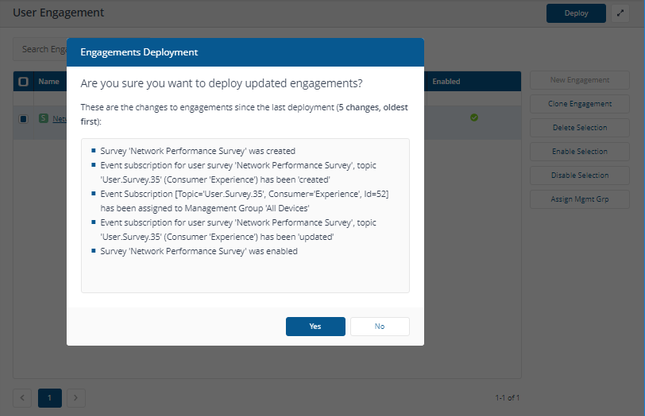Click New Engagement button

580,80
